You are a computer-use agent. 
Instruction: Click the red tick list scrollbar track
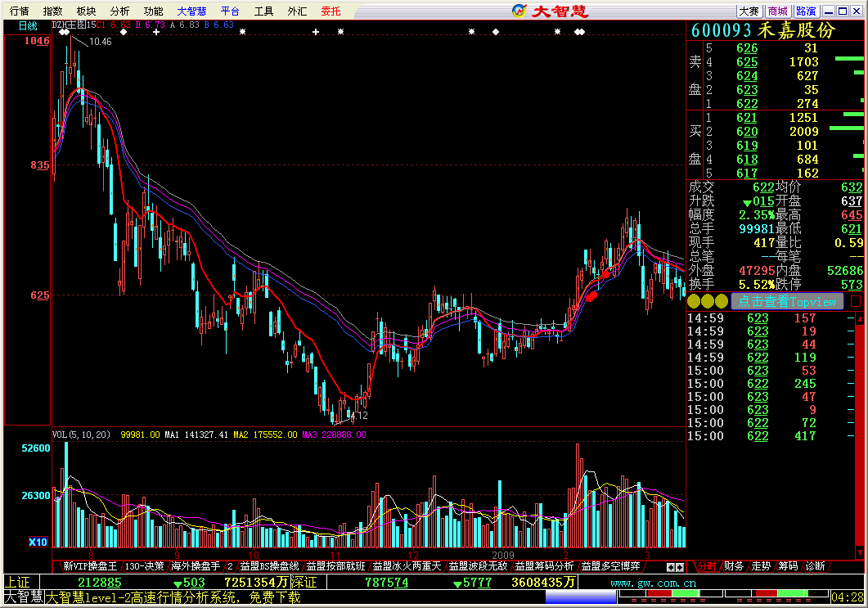coord(860,435)
